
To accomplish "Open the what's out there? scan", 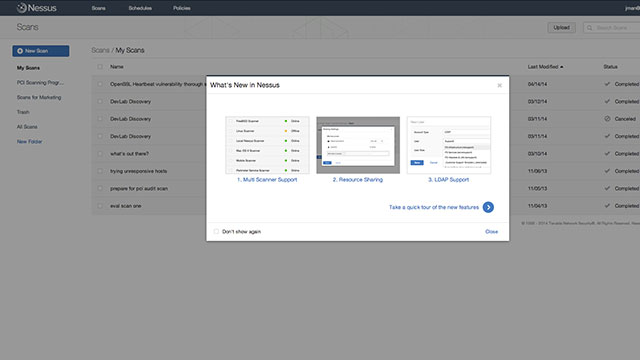I will (x=129, y=153).
